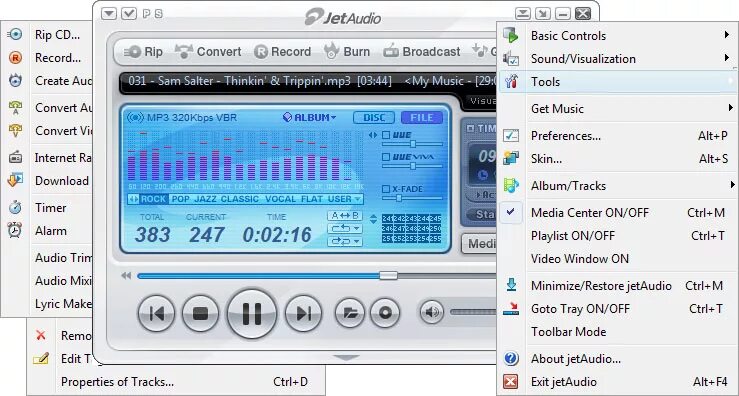This screenshot has height=396, width=739.
Task: Skip to the previous track
Action: point(156,313)
